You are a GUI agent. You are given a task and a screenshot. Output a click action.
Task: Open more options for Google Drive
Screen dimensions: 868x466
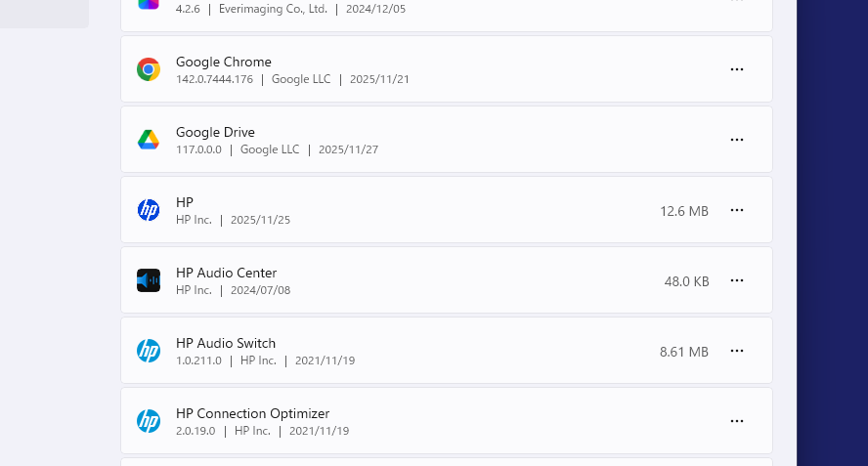point(737,140)
